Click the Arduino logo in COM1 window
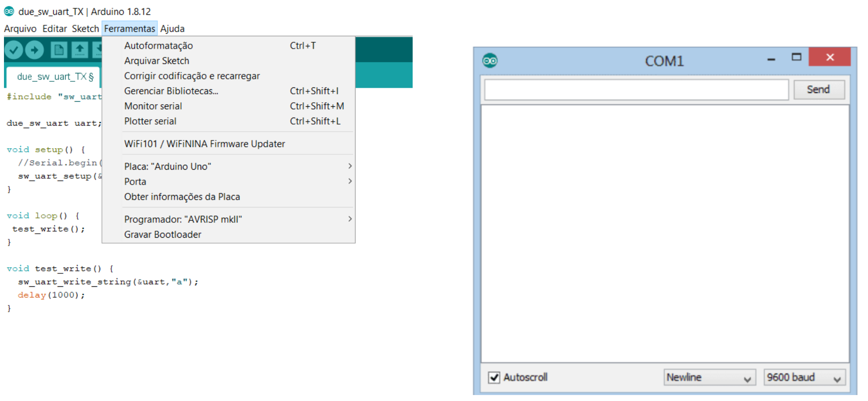 pyautogui.click(x=490, y=61)
